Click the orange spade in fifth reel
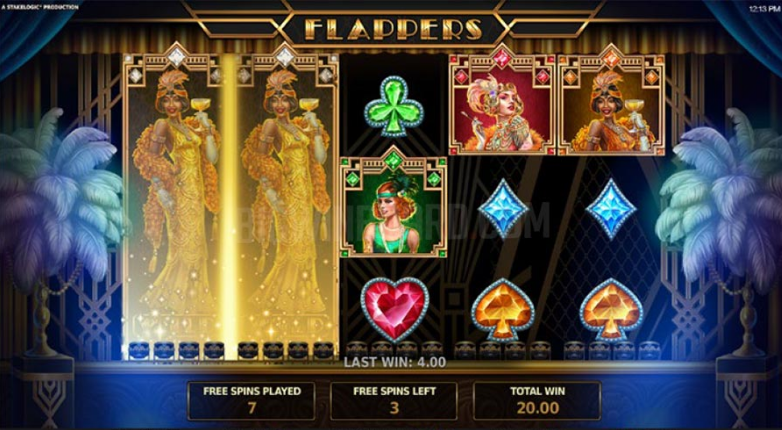Image resolution: width=782 pixels, height=430 pixels. point(611,310)
